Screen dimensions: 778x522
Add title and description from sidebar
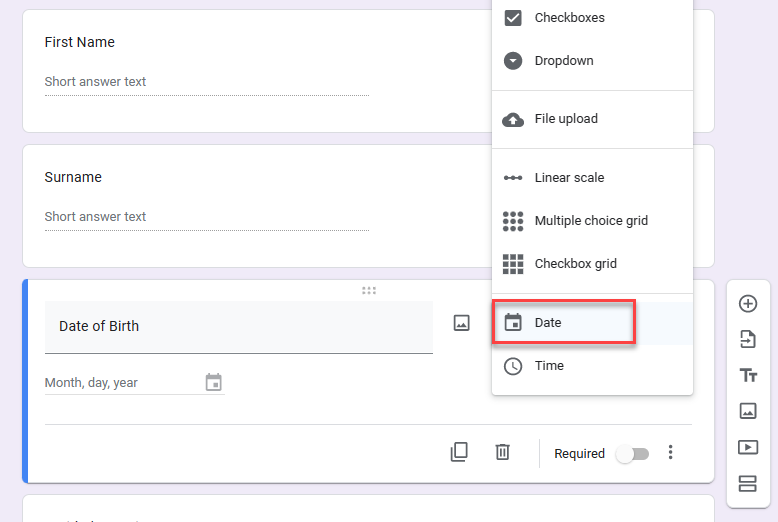point(747,375)
